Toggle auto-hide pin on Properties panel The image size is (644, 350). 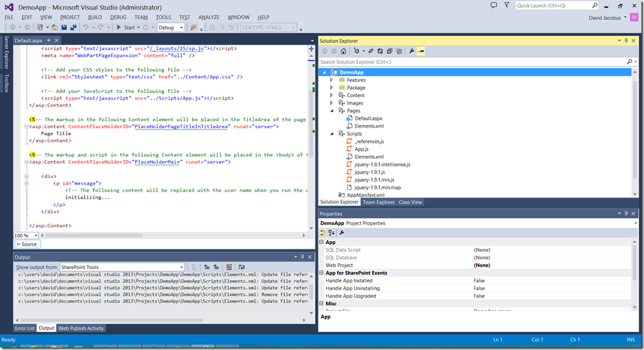point(626,213)
